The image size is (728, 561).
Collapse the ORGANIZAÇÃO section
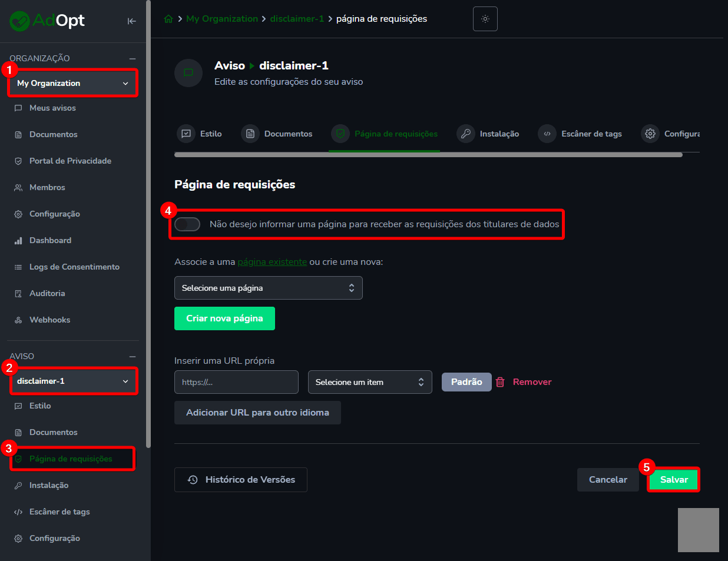pos(133,59)
